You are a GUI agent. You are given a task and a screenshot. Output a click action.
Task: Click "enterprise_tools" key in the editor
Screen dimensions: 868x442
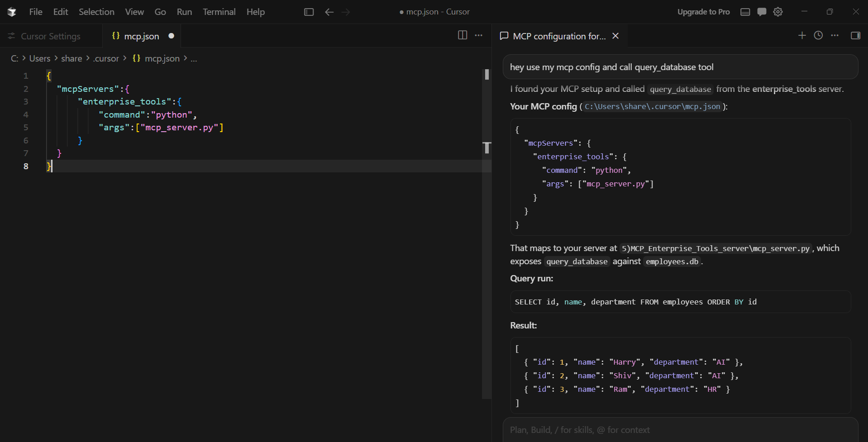[x=124, y=102]
